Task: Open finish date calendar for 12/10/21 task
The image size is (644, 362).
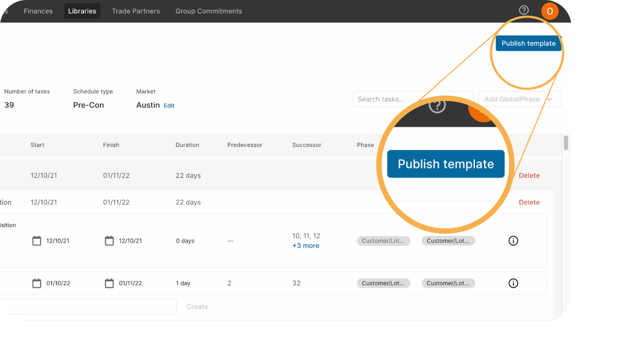Action: [109, 241]
